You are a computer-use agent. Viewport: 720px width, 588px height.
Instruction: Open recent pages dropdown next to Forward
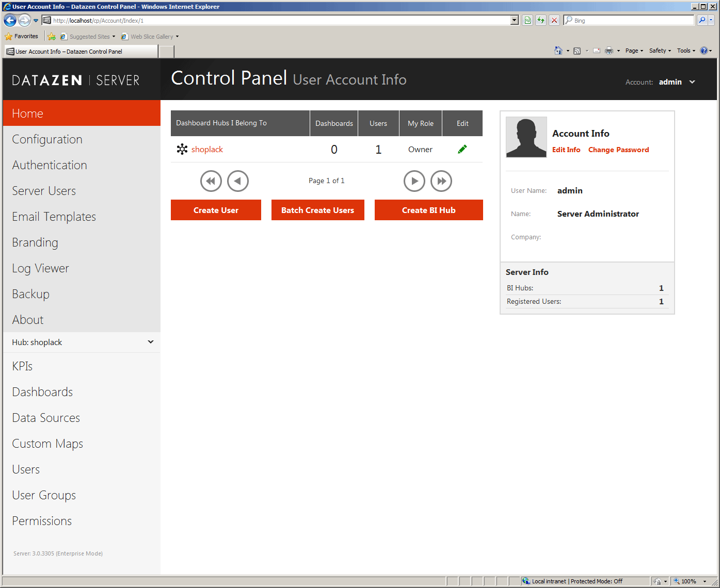tap(36, 21)
